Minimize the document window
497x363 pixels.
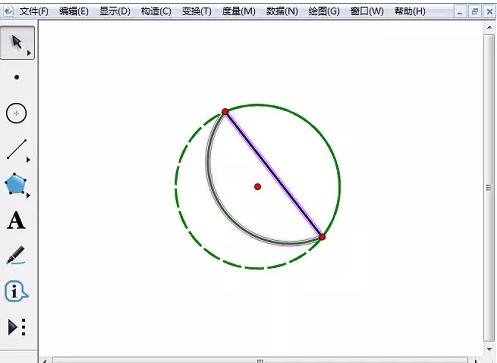click(460, 12)
